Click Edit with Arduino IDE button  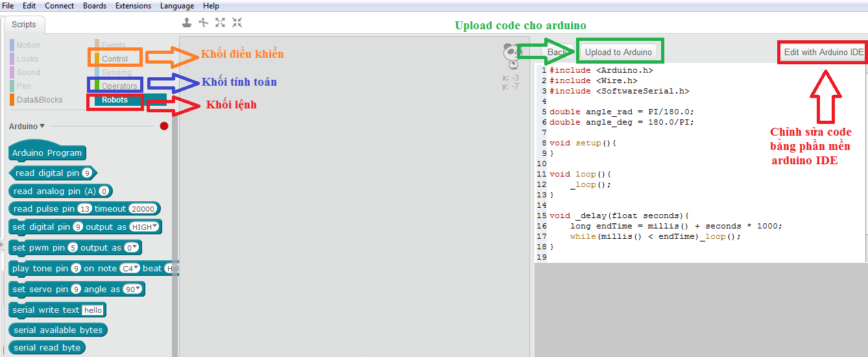[x=823, y=52]
